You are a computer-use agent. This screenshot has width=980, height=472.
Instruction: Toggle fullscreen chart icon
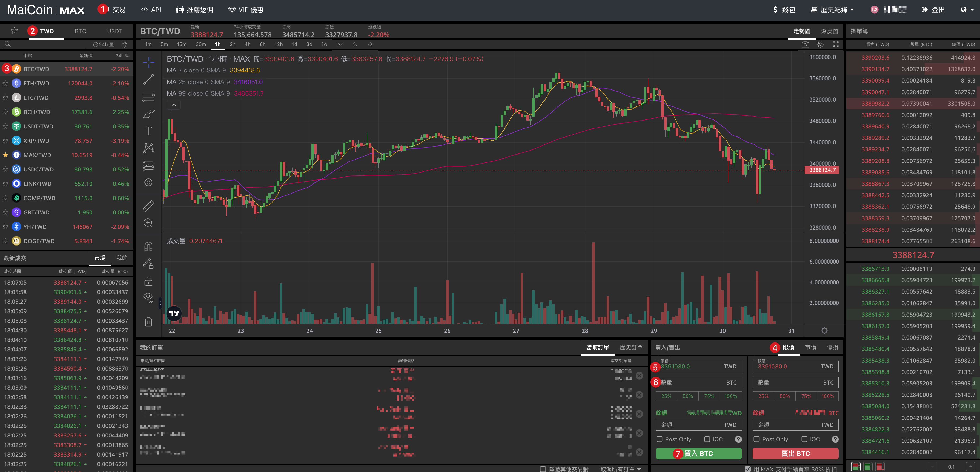[836, 45]
